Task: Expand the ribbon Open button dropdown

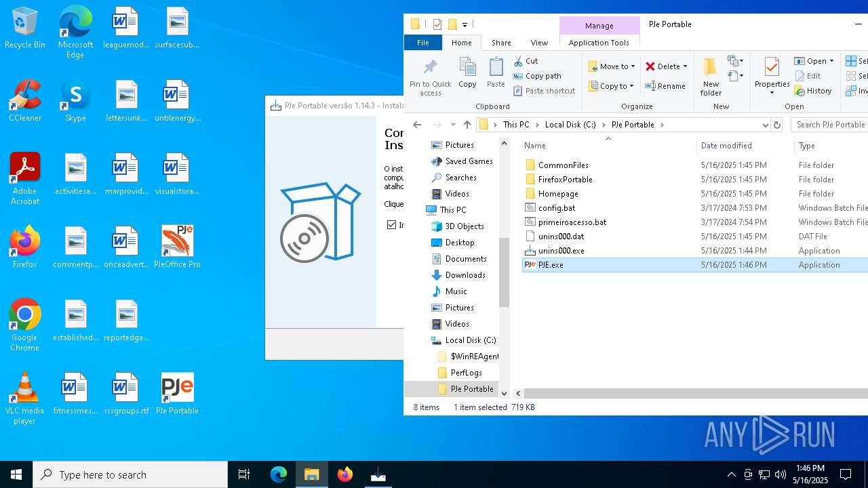Action: (831, 61)
